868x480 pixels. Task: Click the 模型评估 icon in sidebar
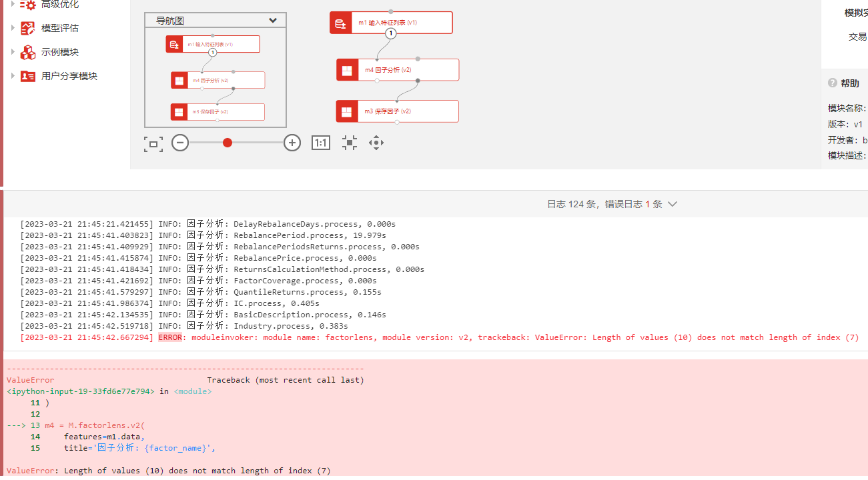tap(27, 28)
